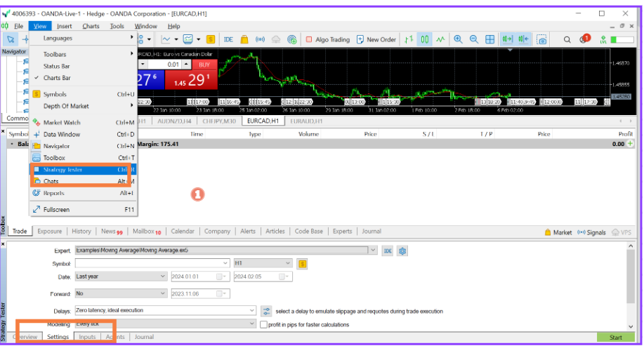Add entry with green plus in Trade table
The image size is (644, 346).
[630, 144]
